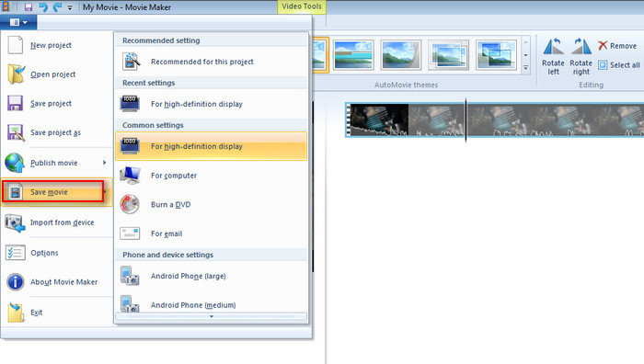644x364 pixels.
Task: Click the New project page icon
Action: (16, 45)
